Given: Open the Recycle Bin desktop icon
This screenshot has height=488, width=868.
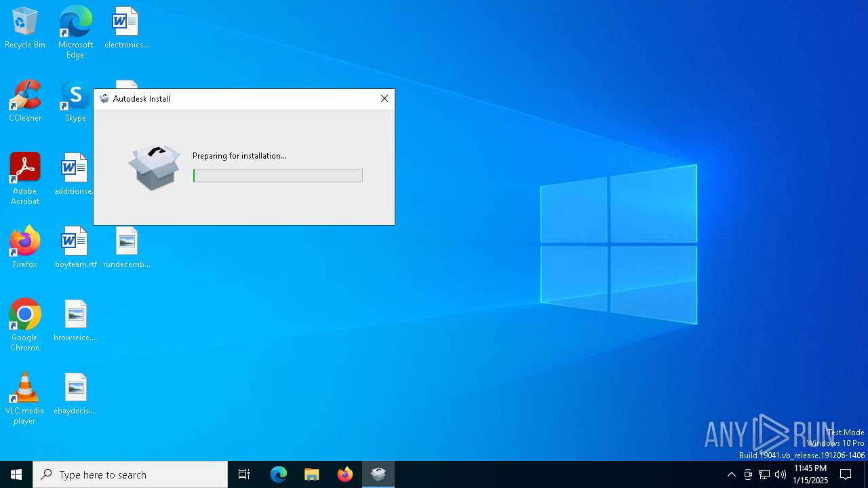Looking at the screenshot, I should pos(25,28).
